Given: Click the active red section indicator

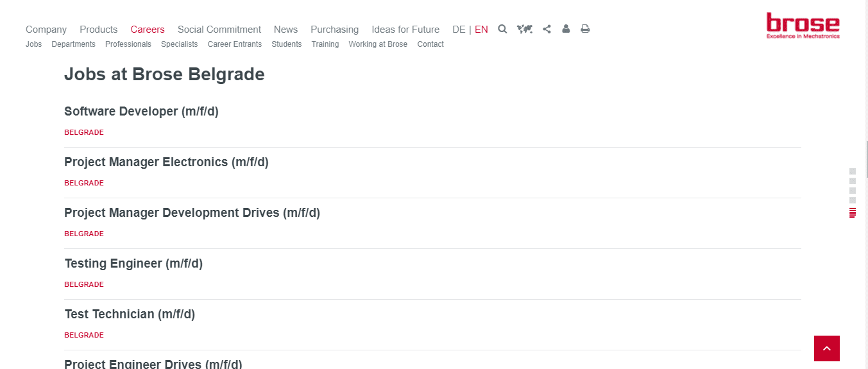Looking at the screenshot, I should [853, 213].
